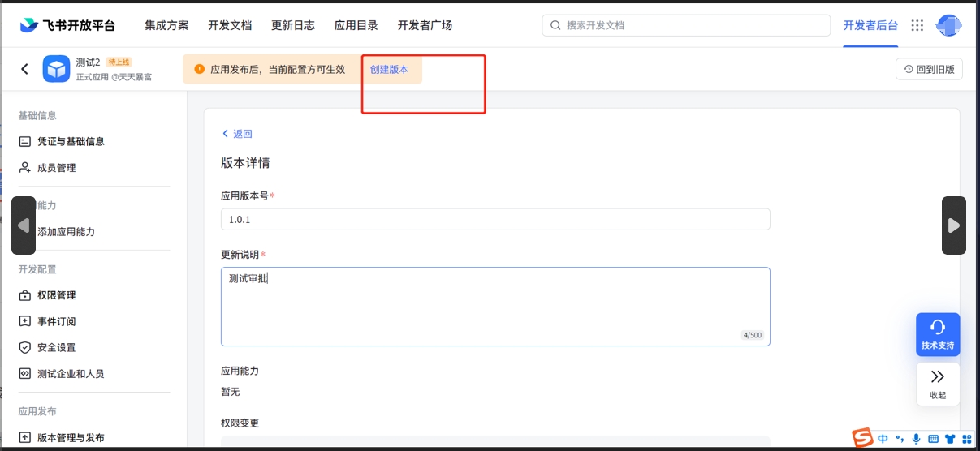Click the 创建版本 link
The width and height of the screenshot is (980, 451).
click(390, 70)
